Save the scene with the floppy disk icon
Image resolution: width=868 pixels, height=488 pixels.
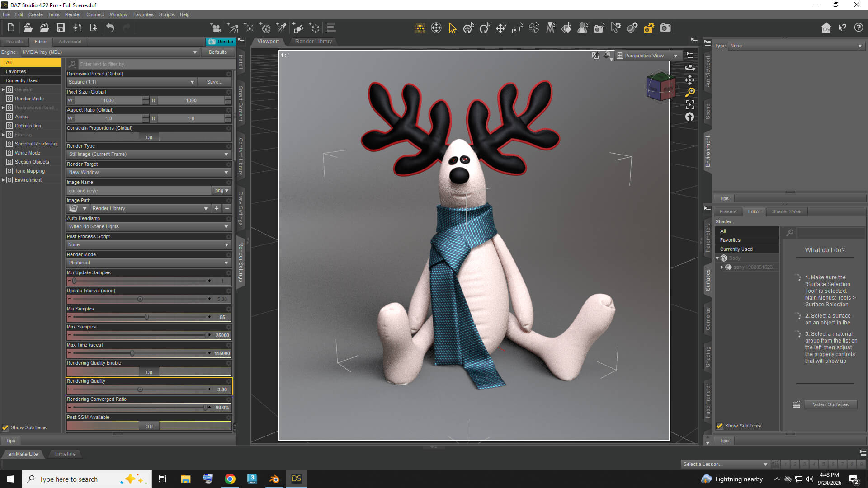click(60, 28)
